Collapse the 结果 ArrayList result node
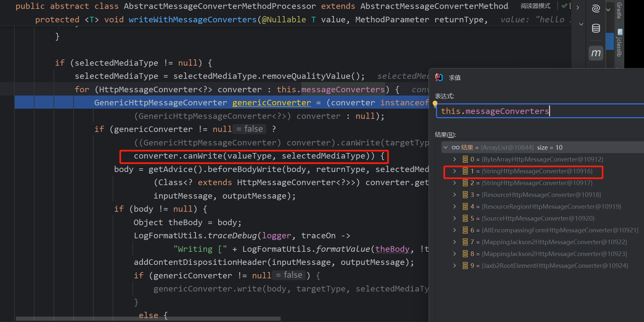 tap(446, 147)
